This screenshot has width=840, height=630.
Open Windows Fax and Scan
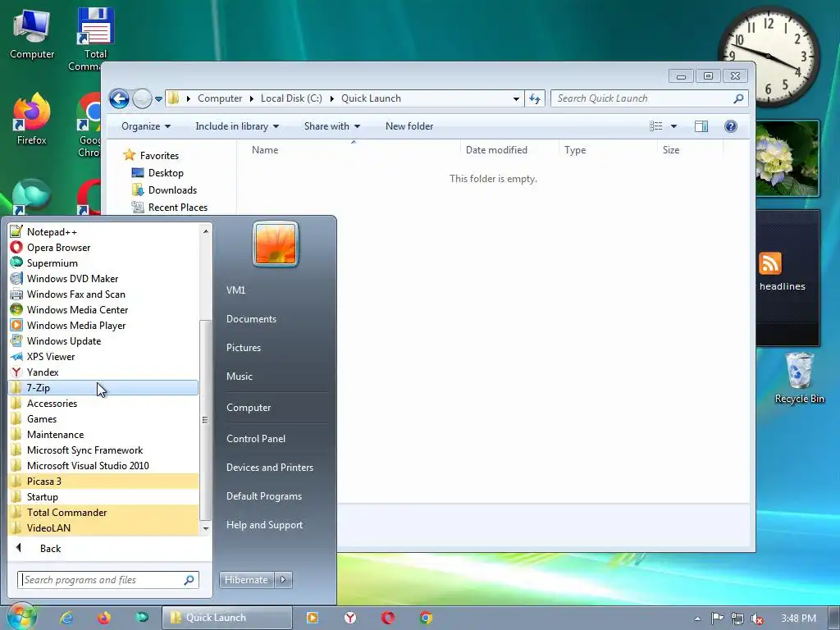(x=103, y=294)
